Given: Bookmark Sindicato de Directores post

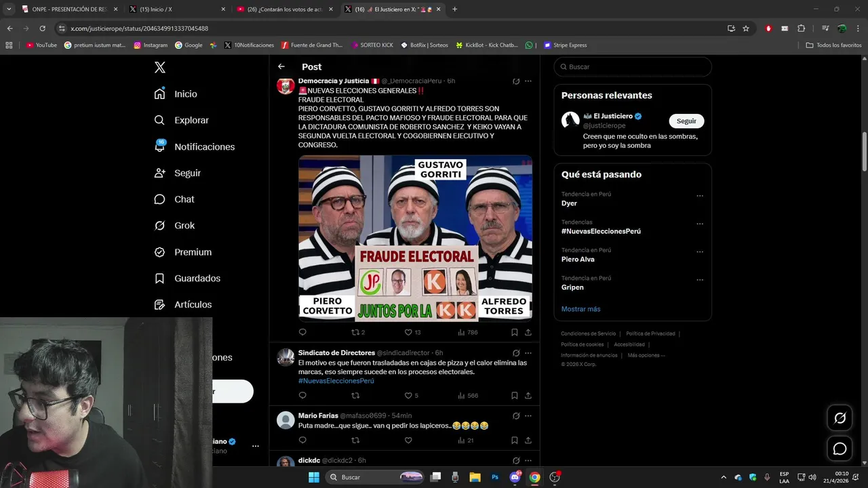Looking at the screenshot, I should (515, 395).
